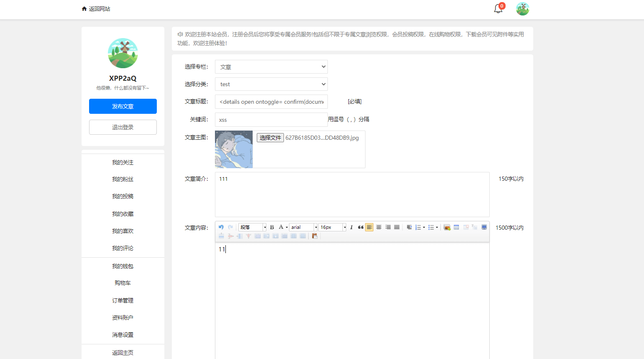Open 消息设置 in the sidebar
Image resolution: width=644 pixels, height=359 pixels.
pos(123,335)
